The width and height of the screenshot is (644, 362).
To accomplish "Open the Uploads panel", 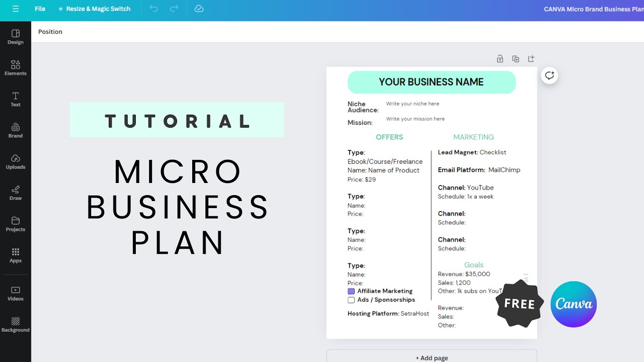I will click(16, 162).
